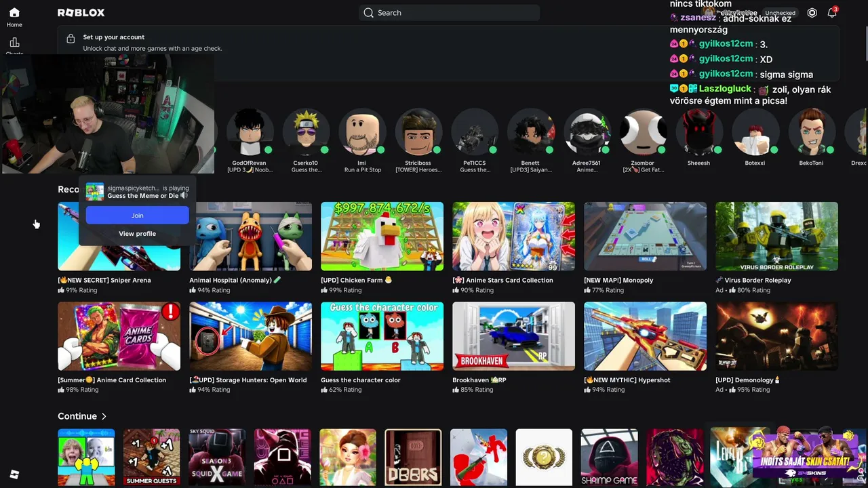This screenshot has width=868, height=488.
Task: Open the red stickman game icon in Continue
Action: (x=479, y=457)
